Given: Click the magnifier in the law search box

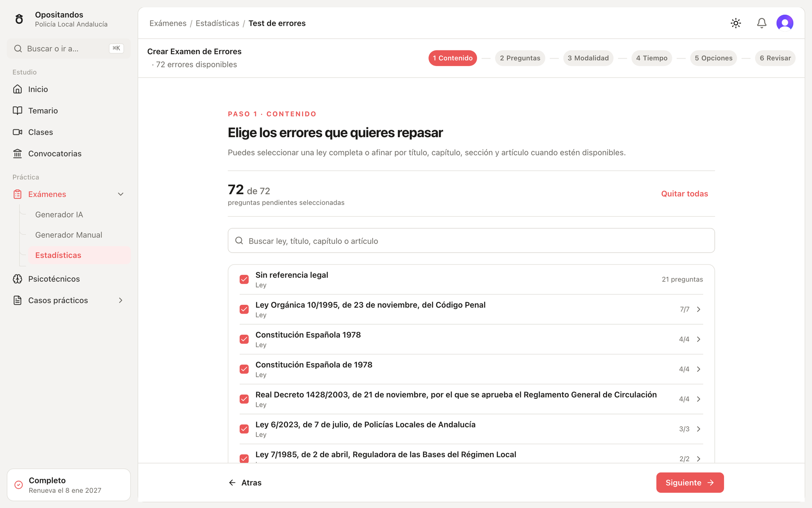Looking at the screenshot, I should 239,240.
